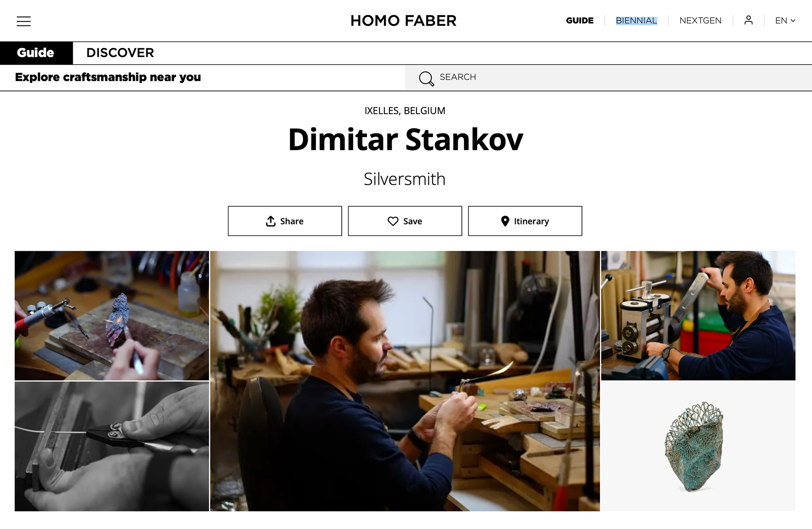The width and height of the screenshot is (812, 529).
Task: Open the BIENNIAL navigation link
Action: point(636,20)
